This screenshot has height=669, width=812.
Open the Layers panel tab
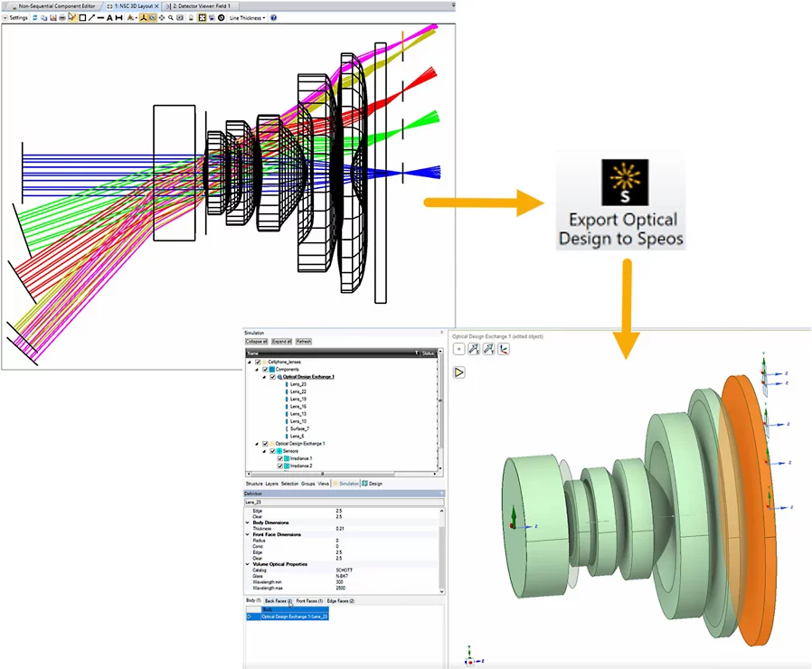coord(272,484)
